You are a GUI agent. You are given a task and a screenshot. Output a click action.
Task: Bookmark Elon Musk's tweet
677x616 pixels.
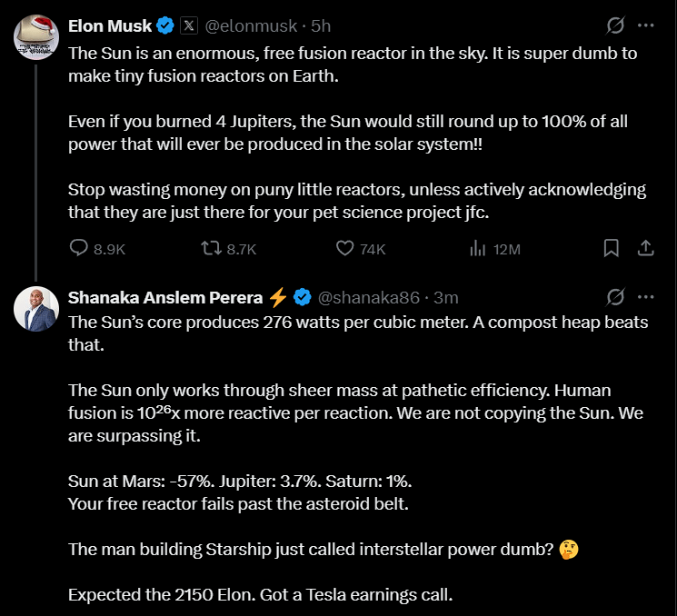[612, 248]
